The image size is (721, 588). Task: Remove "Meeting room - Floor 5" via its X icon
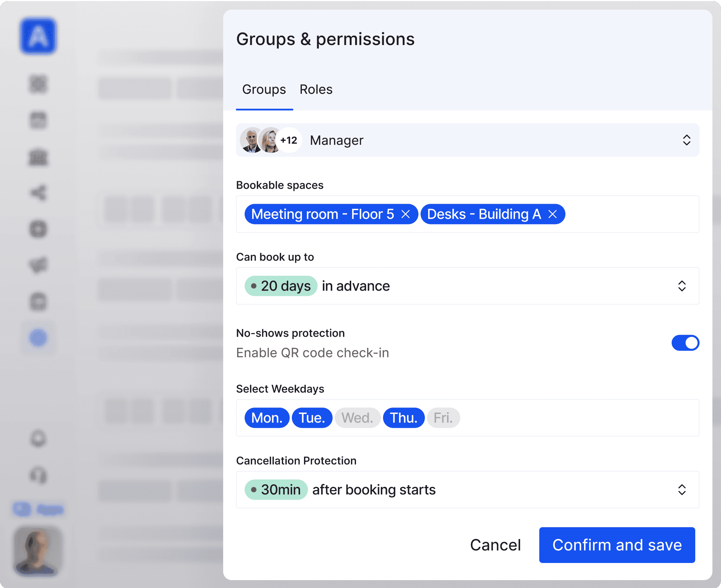tap(407, 214)
